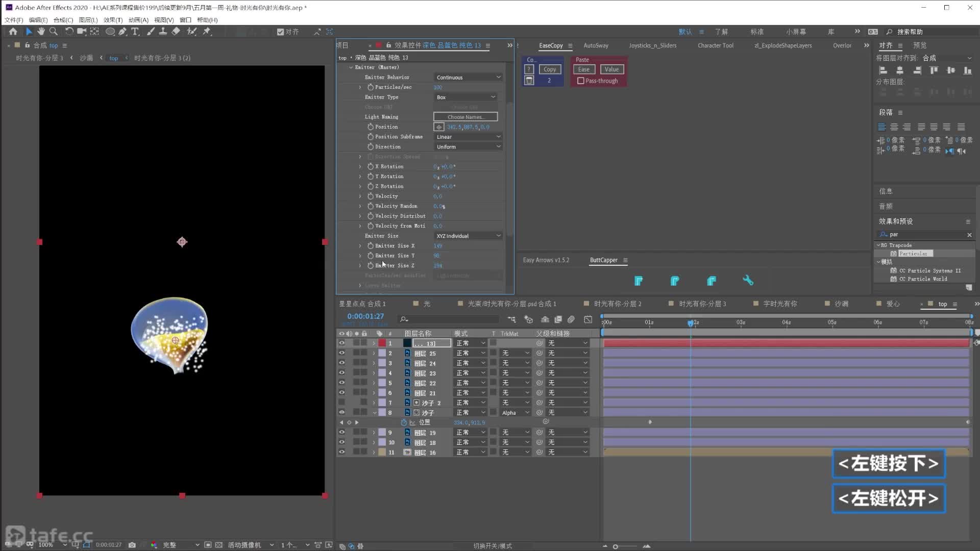This screenshot has height=551, width=980.
Task: Open the 动画(A) menu
Action: click(x=138, y=20)
